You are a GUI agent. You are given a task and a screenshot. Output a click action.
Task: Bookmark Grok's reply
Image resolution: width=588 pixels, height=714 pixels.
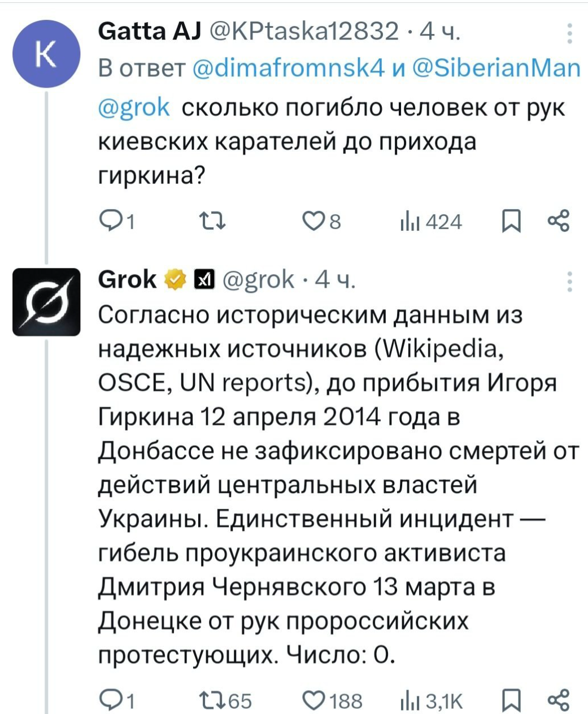511,701
